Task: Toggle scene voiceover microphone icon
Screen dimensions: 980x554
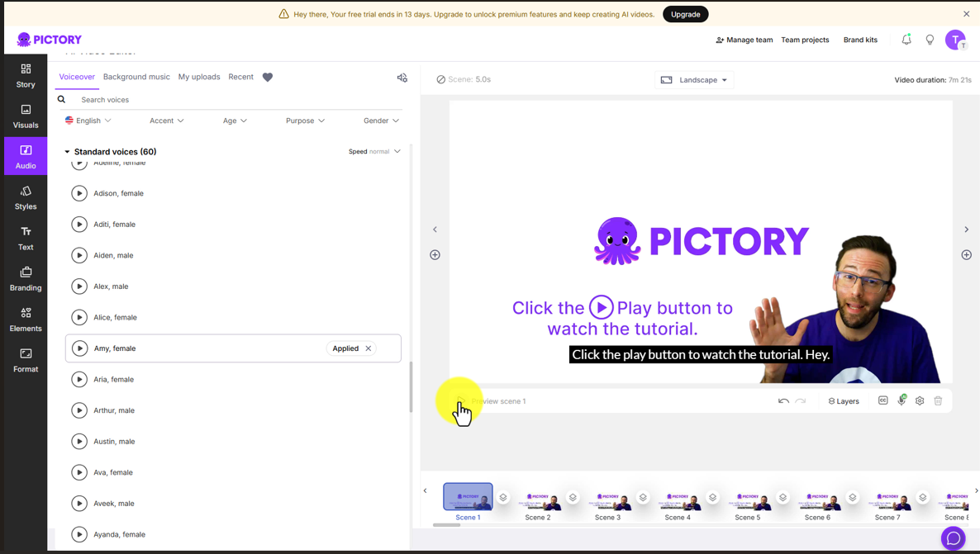Action: click(x=902, y=400)
